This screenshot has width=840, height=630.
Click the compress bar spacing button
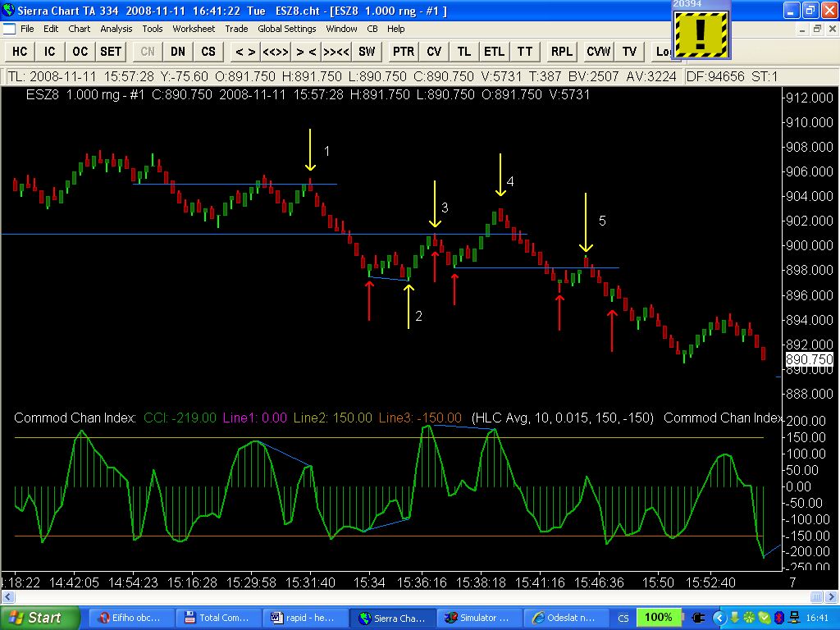tap(307, 52)
